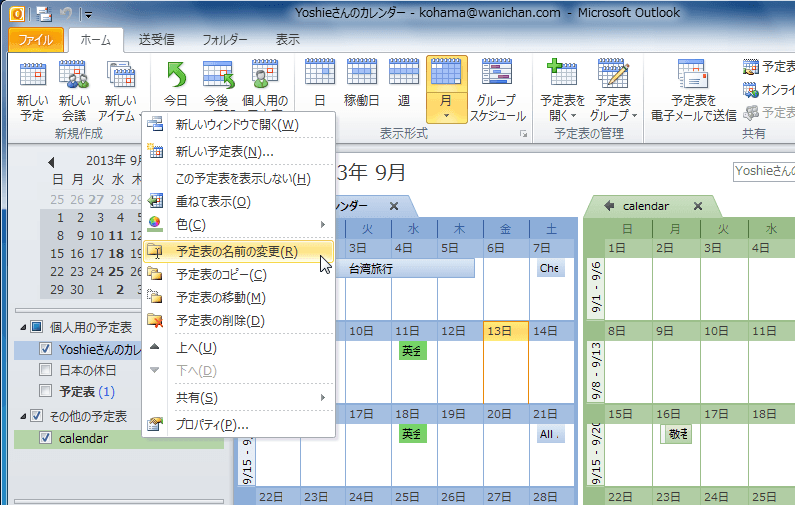Choose 新しい予定表(N)... menu item

coord(239,152)
